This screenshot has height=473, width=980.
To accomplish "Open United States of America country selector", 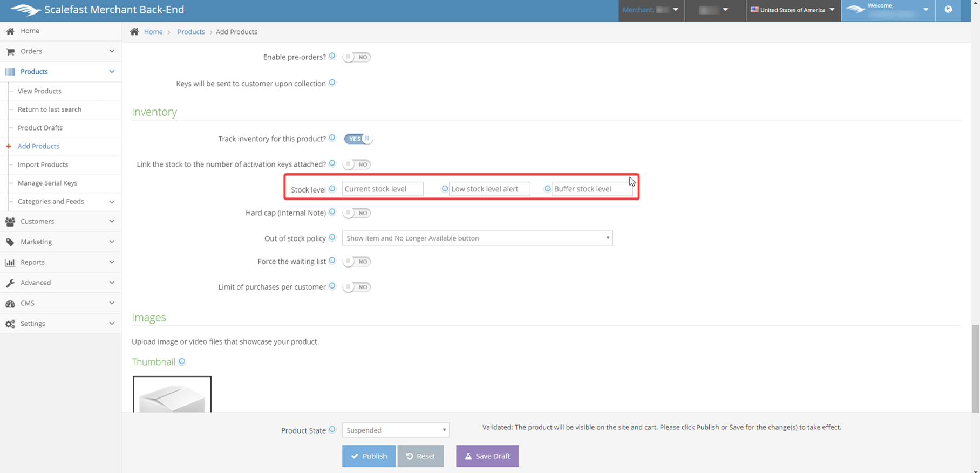I will click(x=793, y=10).
